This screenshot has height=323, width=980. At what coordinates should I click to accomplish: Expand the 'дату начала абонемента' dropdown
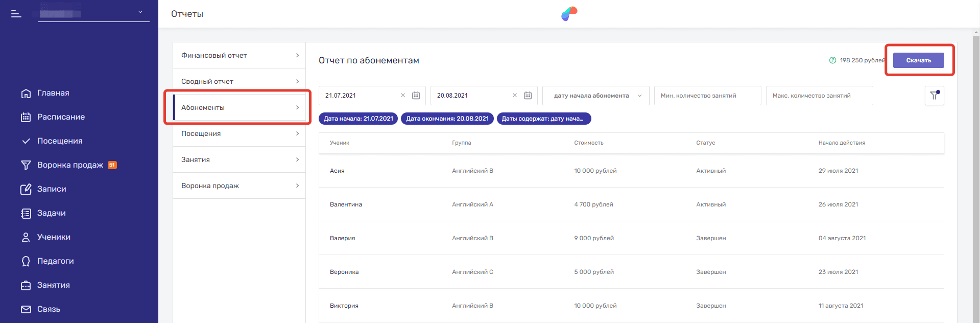pos(595,96)
